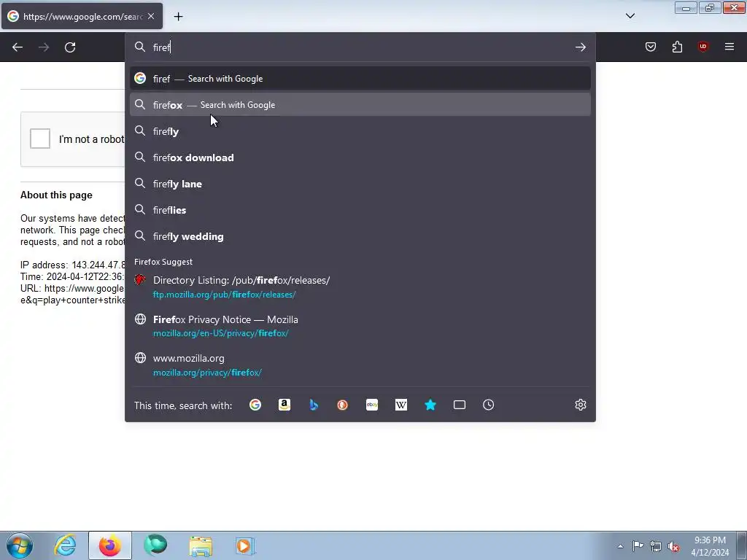The height and width of the screenshot is (560, 747).
Task: Click the address bar text field
Action: tap(360, 47)
